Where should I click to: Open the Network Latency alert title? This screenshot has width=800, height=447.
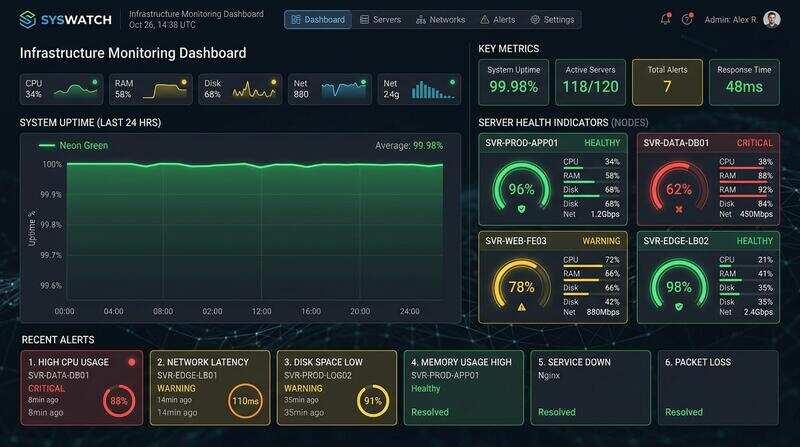[203, 362]
